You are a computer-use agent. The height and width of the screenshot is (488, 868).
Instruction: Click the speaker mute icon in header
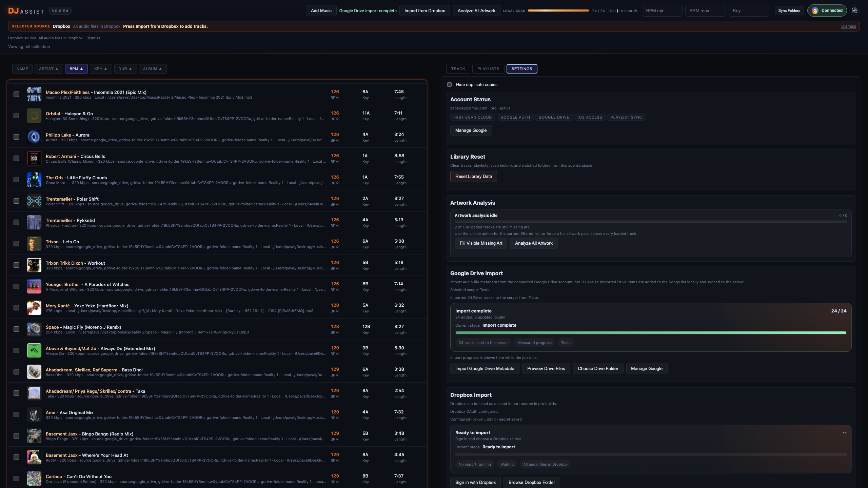pos(855,11)
